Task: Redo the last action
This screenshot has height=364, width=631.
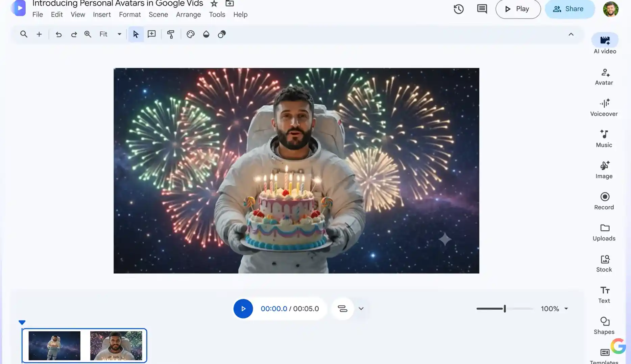Action: point(74,34)
